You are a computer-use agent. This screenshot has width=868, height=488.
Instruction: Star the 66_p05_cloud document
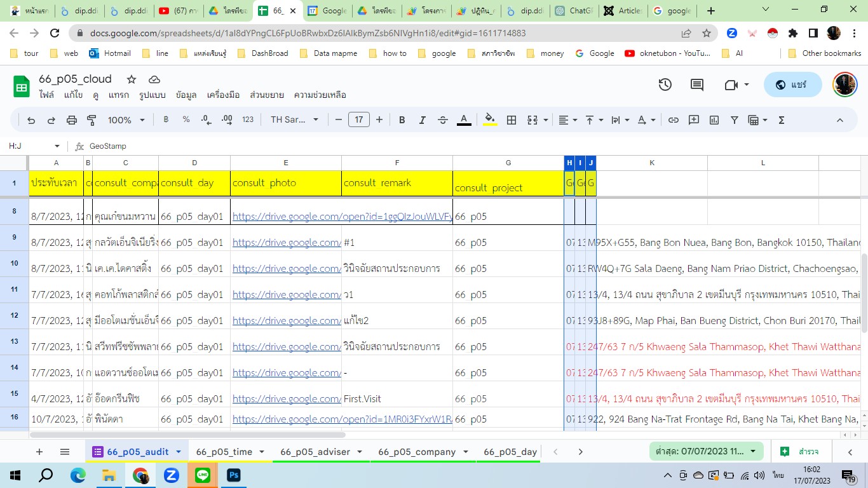point(132,79)
